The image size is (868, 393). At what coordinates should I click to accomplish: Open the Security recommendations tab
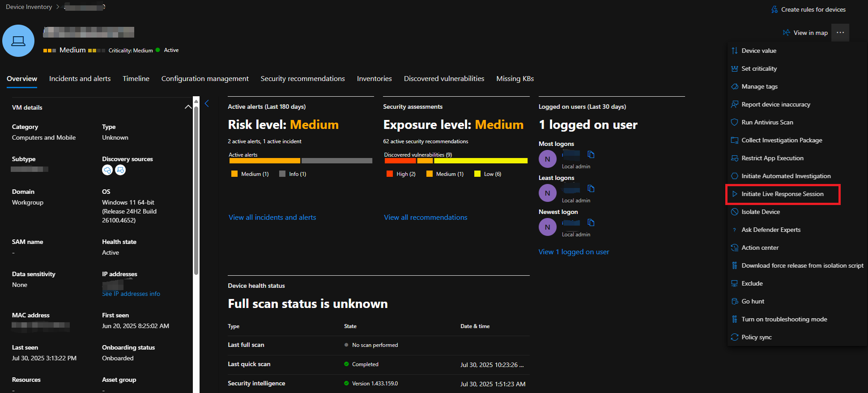(303, 79)
